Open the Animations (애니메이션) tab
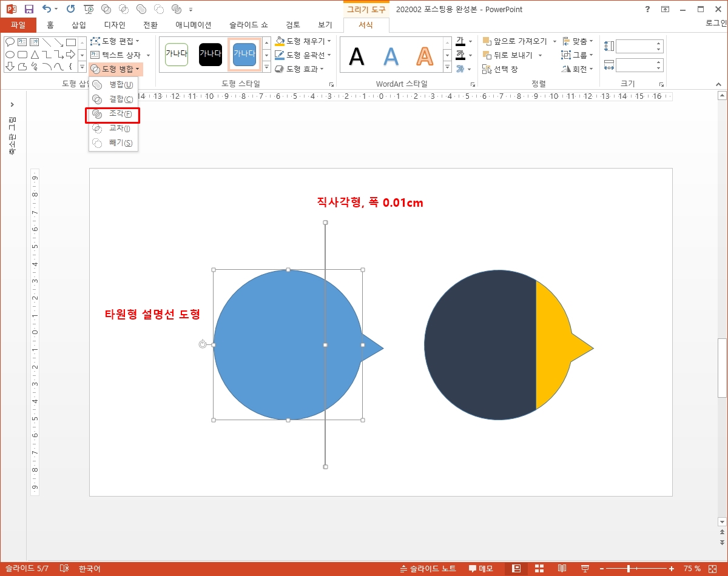728x576 pixels. 194,25
